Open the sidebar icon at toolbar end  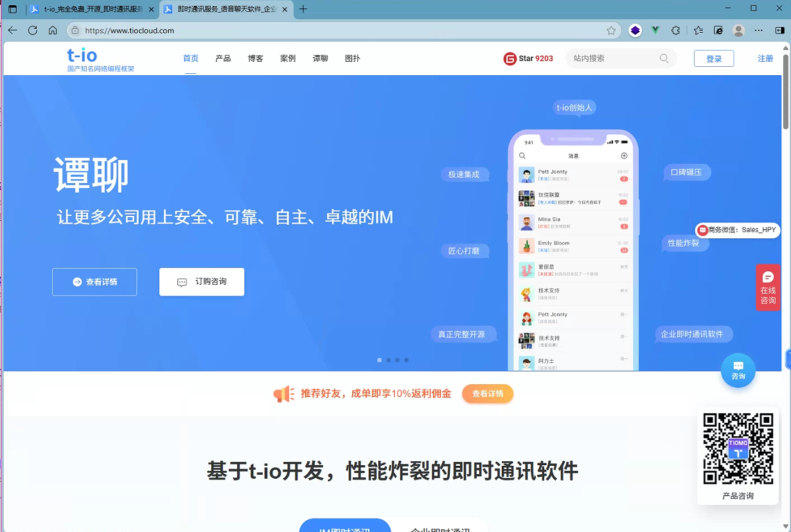[779, 30]
